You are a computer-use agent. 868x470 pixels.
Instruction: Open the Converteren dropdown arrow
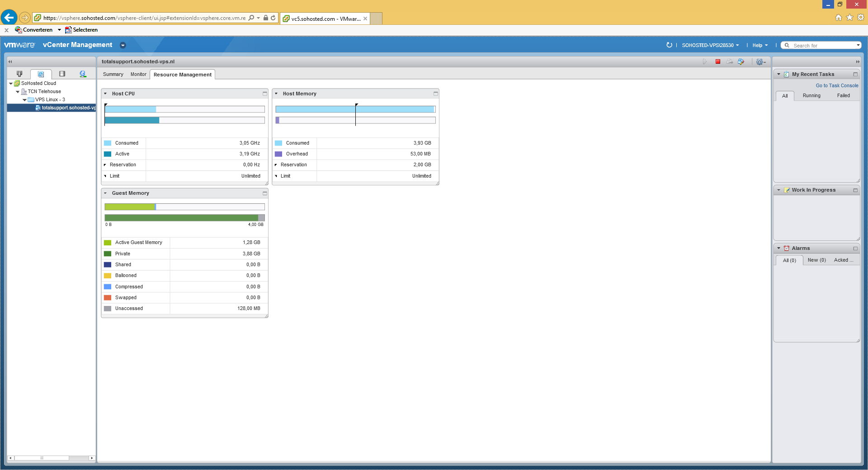coord(59,30)
